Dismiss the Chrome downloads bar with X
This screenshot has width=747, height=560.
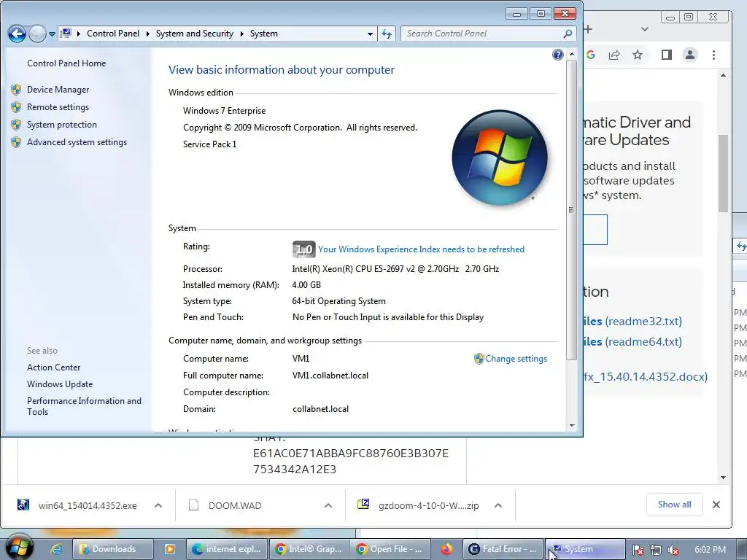coord(716,505)
